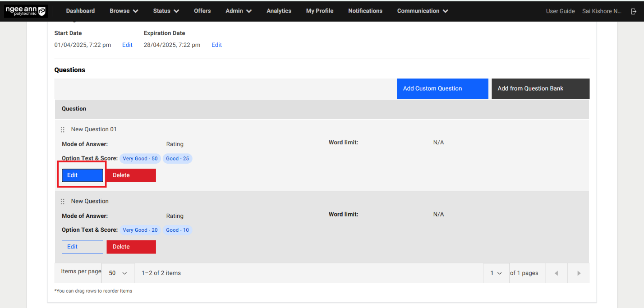Screen dimensions: 644x308
Task: Delete New Question 01
Action: [131, 175]
